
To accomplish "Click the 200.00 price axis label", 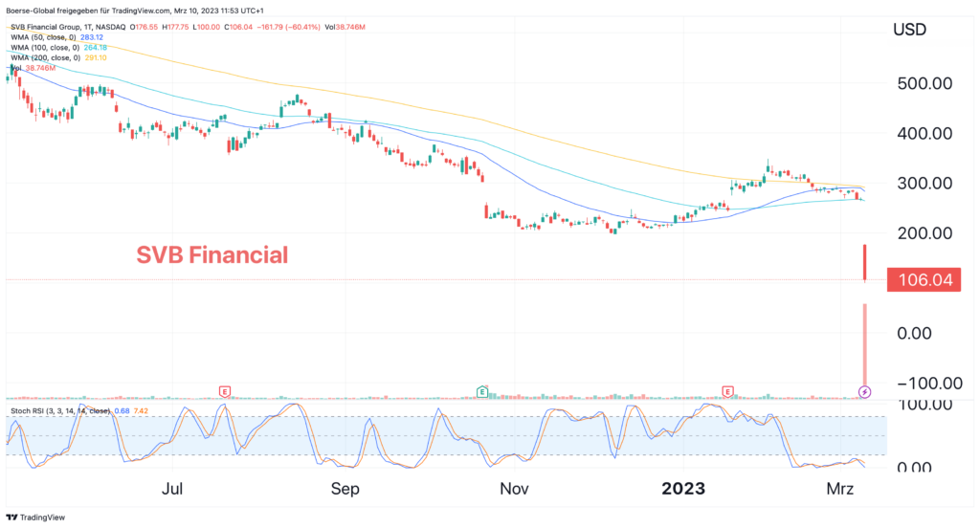I will tap(924, 233).
